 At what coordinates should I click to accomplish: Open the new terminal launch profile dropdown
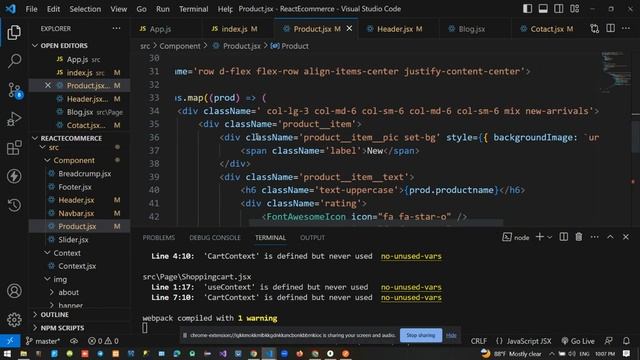point(550,237)
